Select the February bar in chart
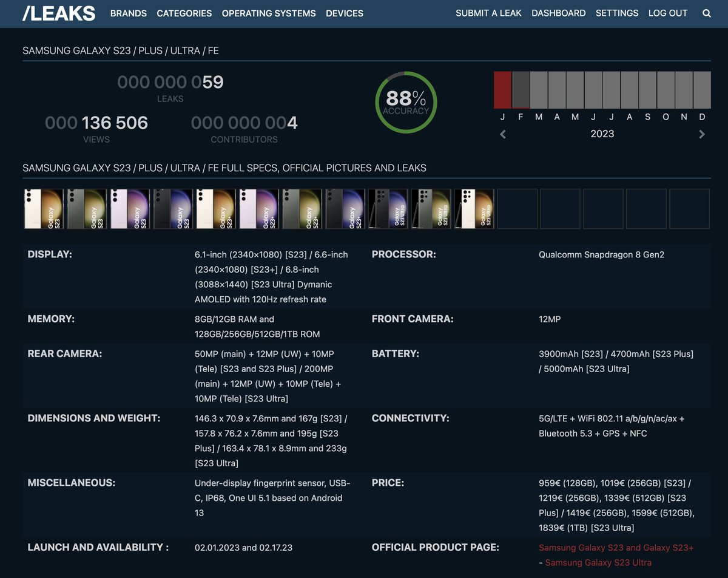728x578 pixels. (x=521, y=90)
